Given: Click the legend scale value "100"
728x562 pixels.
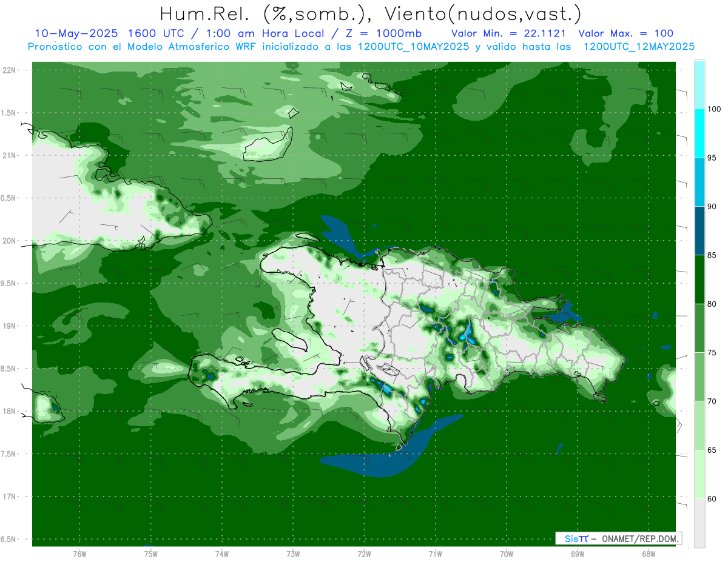Looking at the screenshot, I should click(x=715, y=109).
